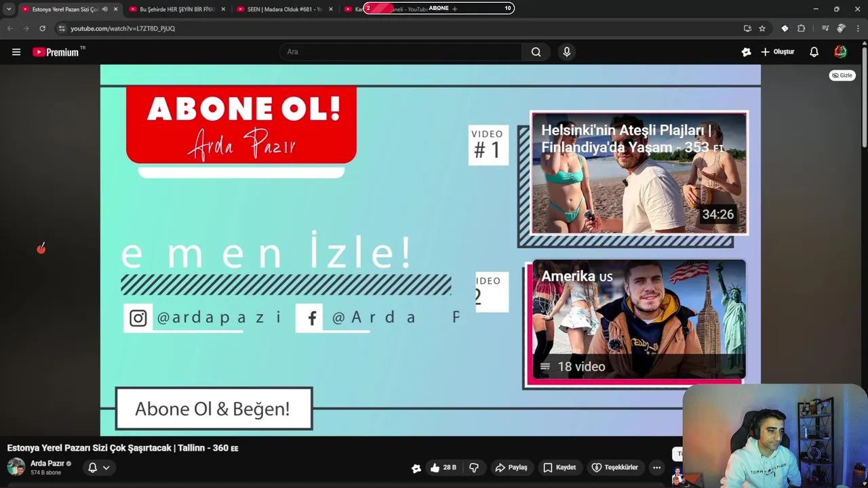The height and width of the screenshot is (488, 868).
Task: Mute the tab via its speaker icon
Action: pyautogui.click(x=104, y=9)
